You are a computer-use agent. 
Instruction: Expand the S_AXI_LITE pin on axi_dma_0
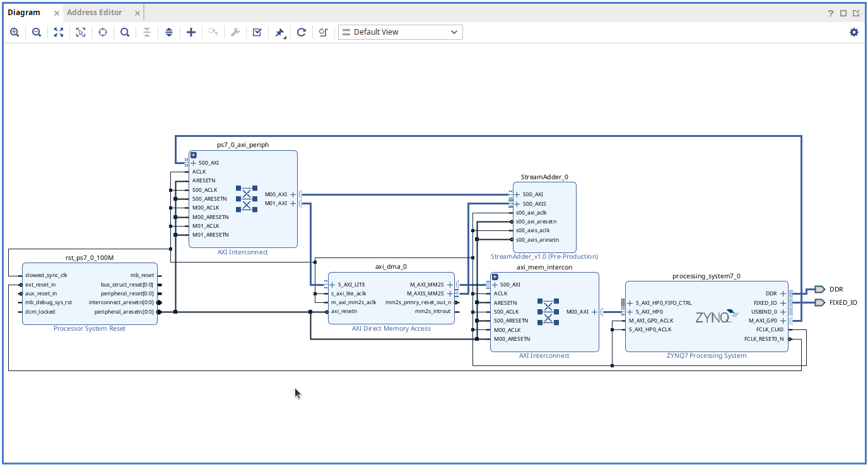coord(332,285)
